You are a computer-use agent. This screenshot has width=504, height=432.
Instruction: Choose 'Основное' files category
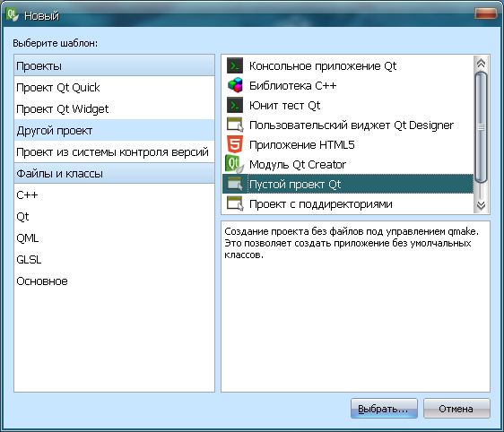coord(114,281)
